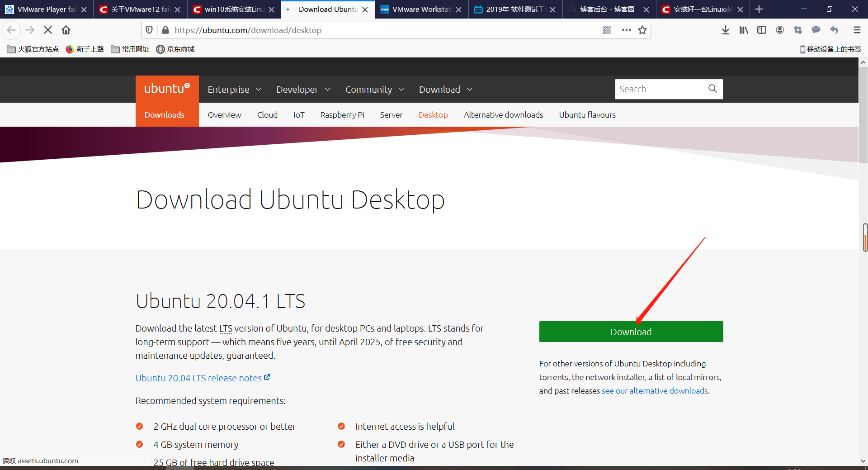Go to the Cloud subnav item

pos(268,115)
